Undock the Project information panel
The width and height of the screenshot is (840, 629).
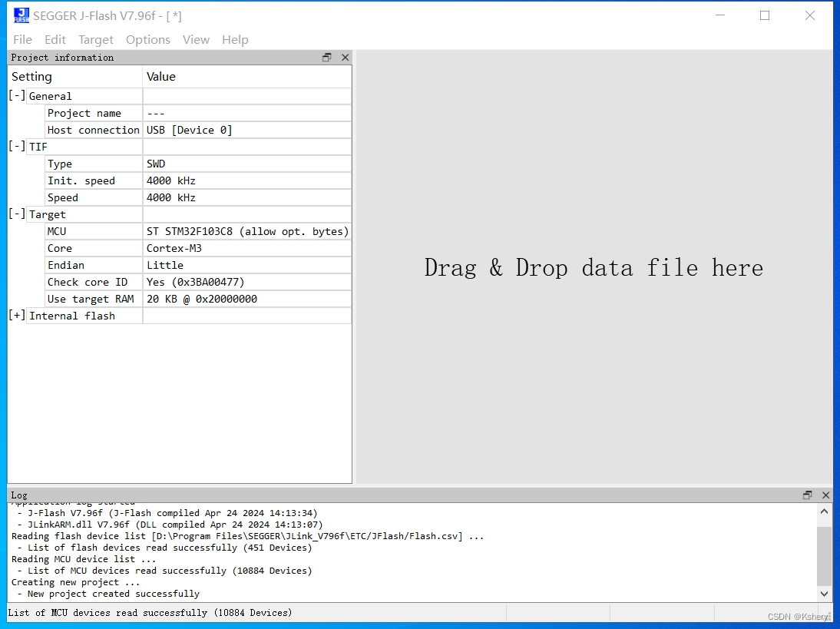point(327,58)
